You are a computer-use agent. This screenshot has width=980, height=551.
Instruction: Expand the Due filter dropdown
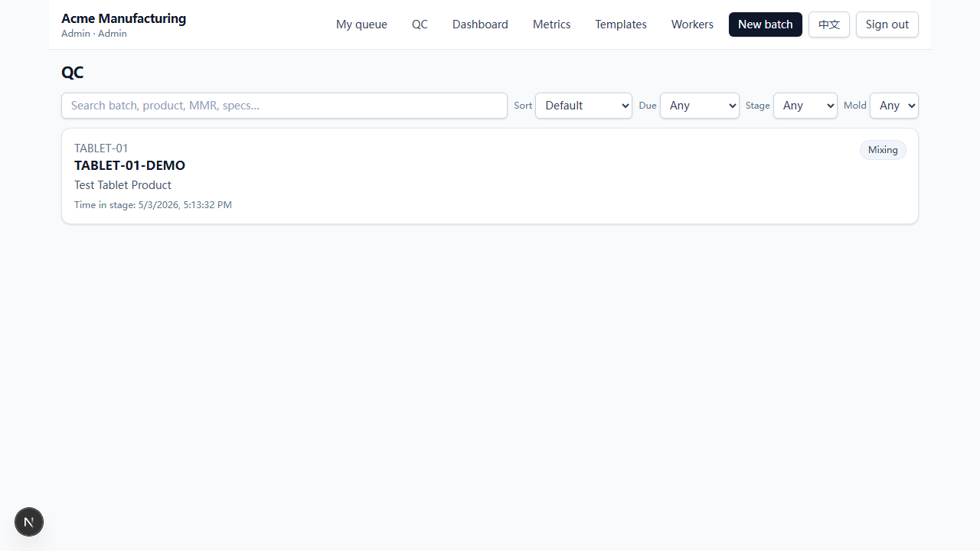[699, 106]
